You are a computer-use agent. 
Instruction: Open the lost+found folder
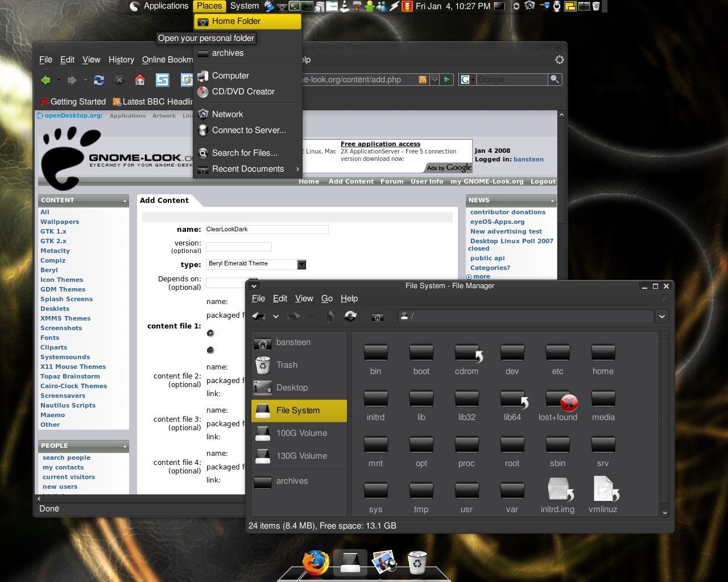tap(558, 406)
